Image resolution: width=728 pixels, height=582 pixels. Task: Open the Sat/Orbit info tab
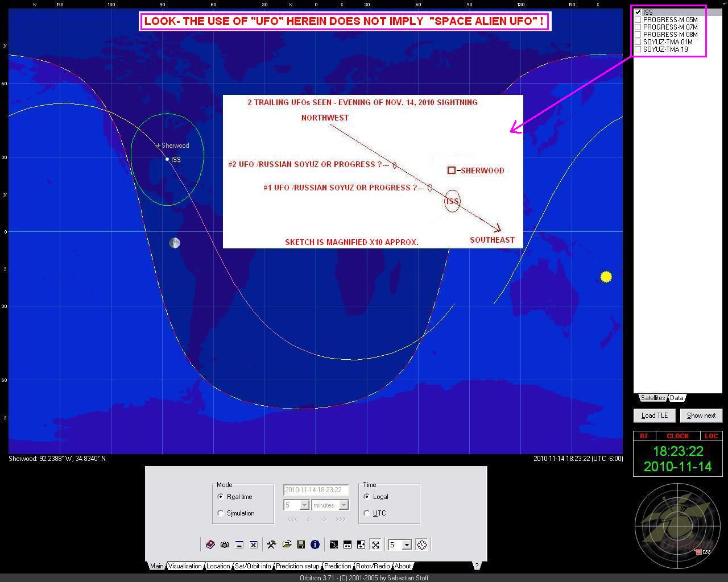tap(253, 566)
